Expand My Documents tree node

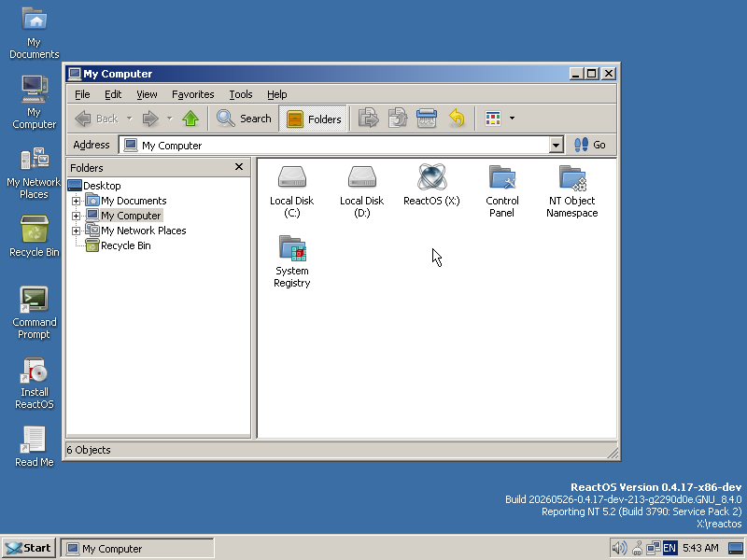point(76,201)
